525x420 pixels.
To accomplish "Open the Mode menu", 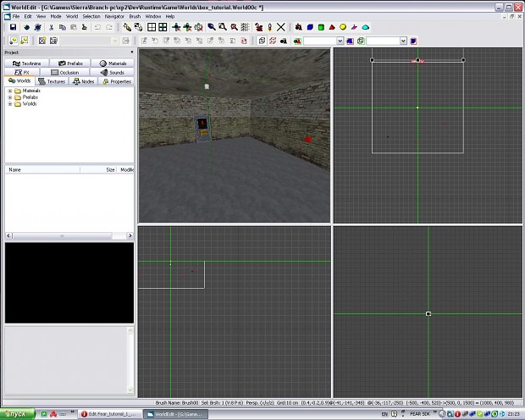I will (x=56, y=16).
